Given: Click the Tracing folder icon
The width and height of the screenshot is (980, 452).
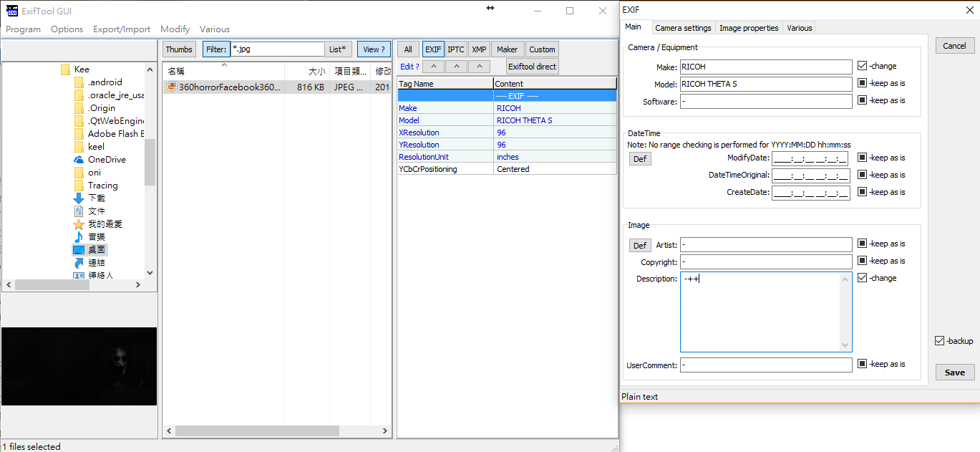Looking at the screenshot, I should 79,186.
